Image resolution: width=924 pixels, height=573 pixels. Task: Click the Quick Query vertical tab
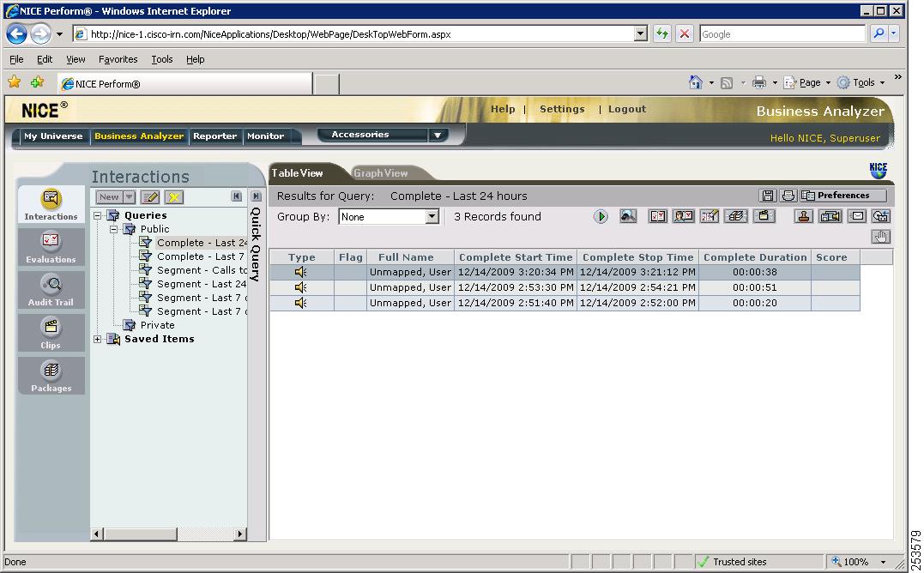coord(257,244)
